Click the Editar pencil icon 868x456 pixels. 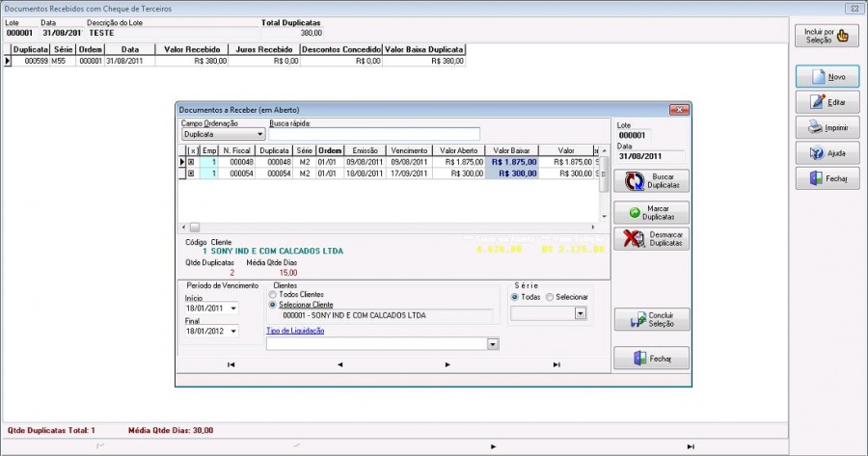pyautogui.click(x=818, y=102)
